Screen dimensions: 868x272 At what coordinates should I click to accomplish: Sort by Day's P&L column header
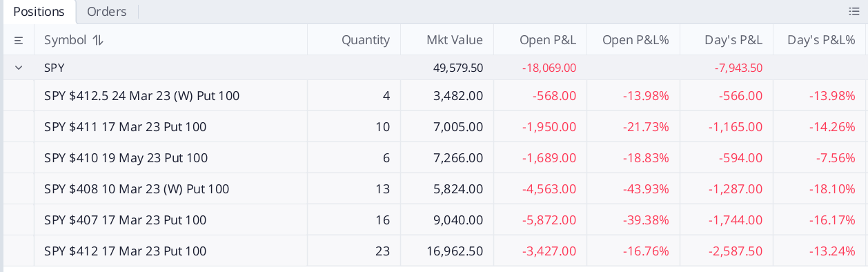733,40
